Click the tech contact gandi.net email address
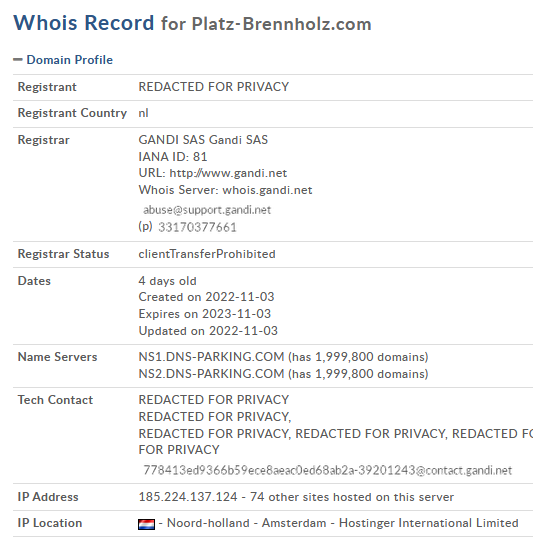The height and width of the screenshot is (543, 533). 328,470
